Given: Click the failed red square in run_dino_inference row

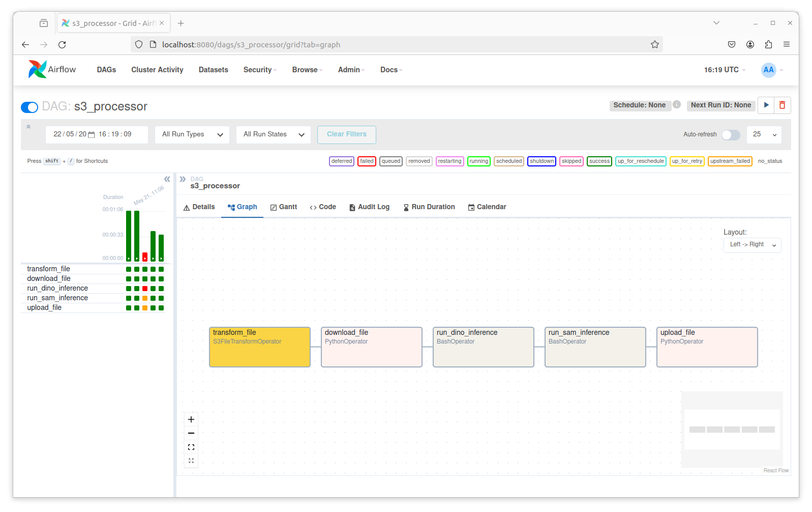Looking at the screenshot, I should [145, 289].
